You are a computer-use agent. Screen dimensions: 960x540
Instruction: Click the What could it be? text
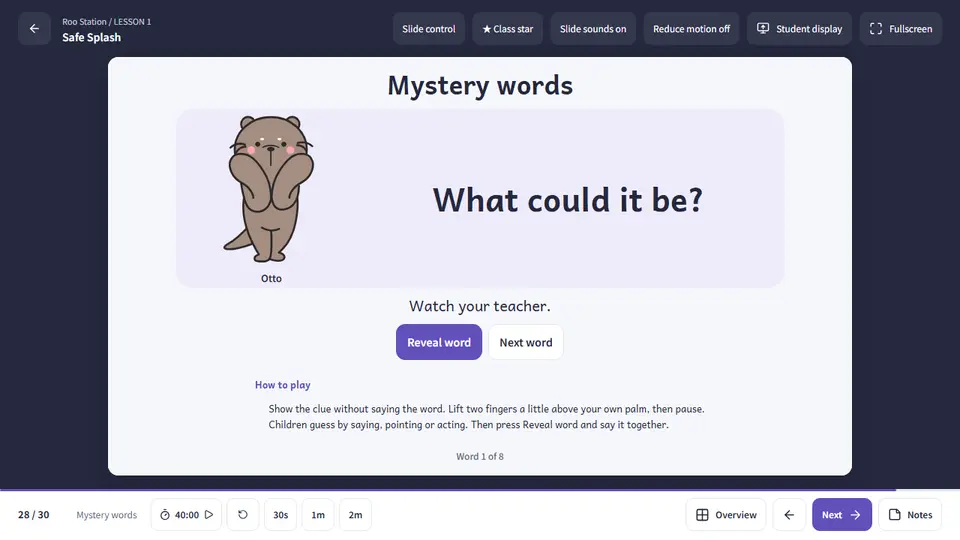pos(568,200)
